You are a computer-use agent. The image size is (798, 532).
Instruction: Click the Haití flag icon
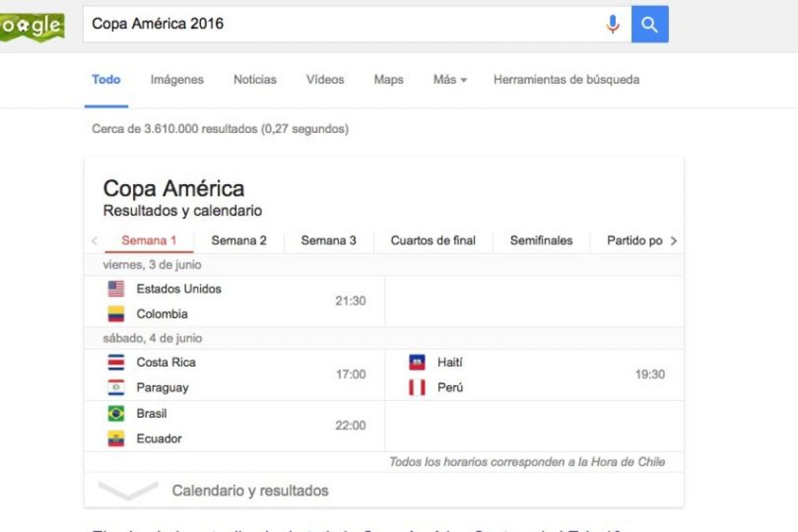click(x=417, y=362)
